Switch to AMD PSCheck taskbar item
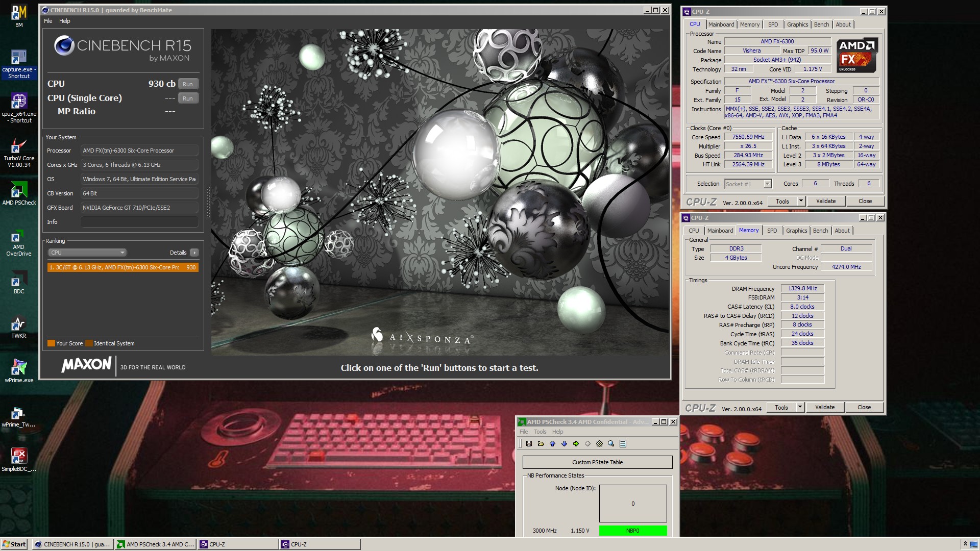Image resolution: width=980 pixels, height=551 pixels. click(155, 544)
